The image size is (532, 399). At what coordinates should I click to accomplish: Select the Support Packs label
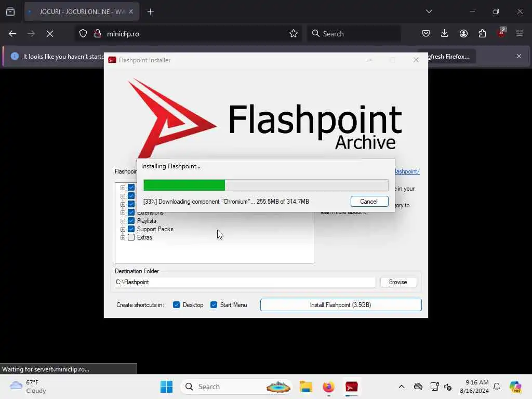(x=155, y=229)
